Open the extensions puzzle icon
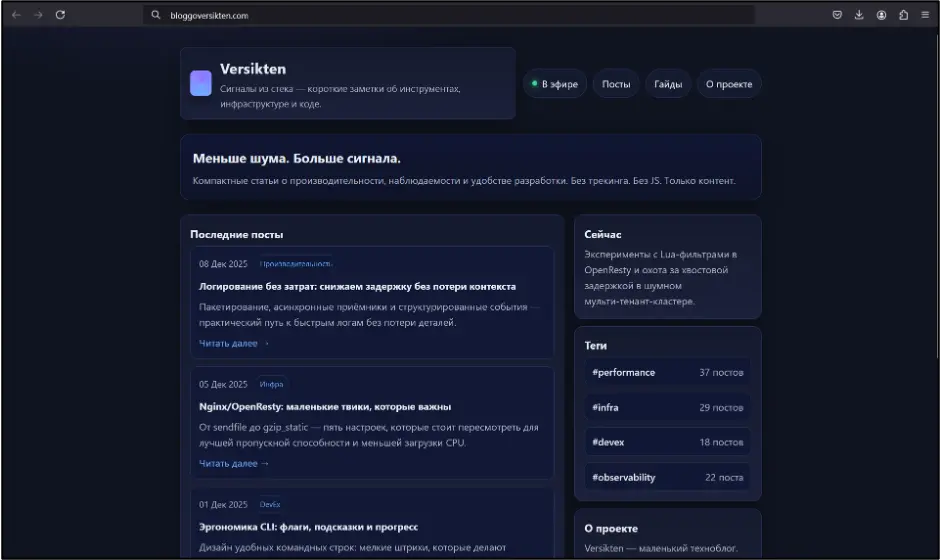 [903, 15]
